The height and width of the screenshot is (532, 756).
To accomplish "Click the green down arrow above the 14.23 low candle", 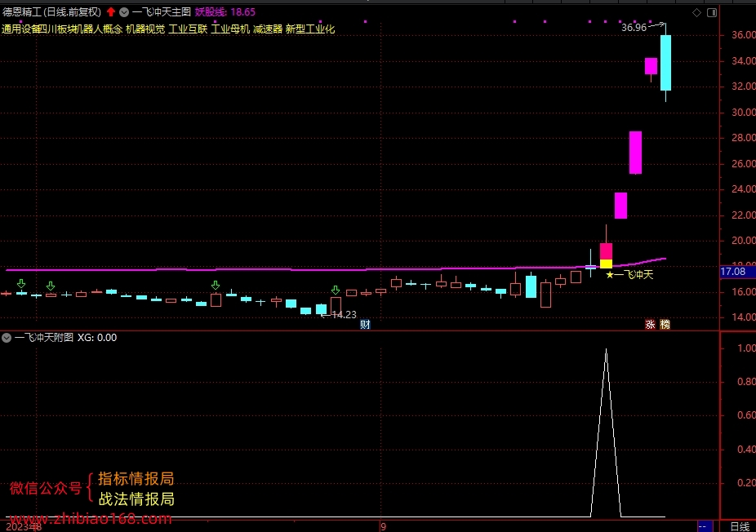I will 336,290.
